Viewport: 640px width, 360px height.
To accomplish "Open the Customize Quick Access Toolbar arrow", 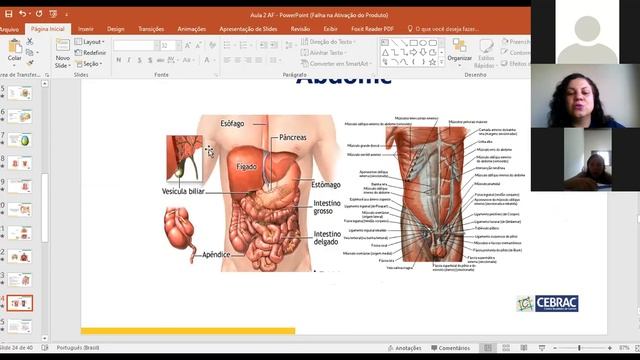I will [66, 15].
